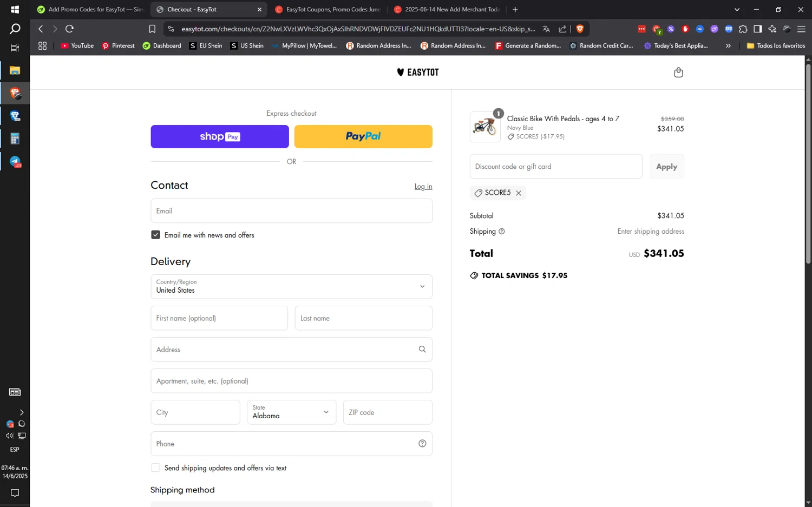The height and width of the screenshot is (507, 812).
Task: Click the address search magnifier icon
Action: click(422, 350)
